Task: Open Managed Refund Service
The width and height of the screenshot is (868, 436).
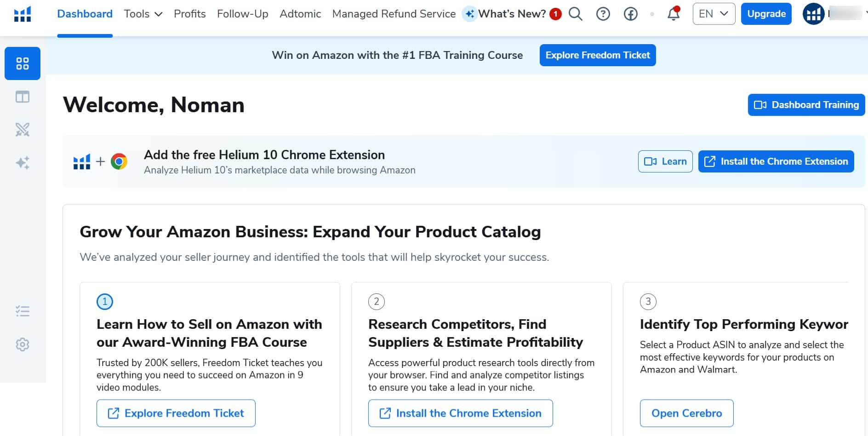Action: (x=394, y=14)
